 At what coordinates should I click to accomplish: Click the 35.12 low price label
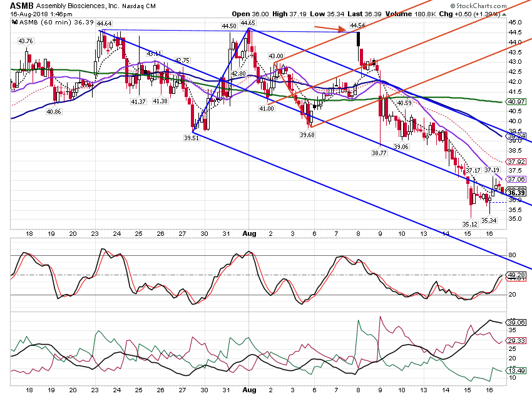coord(470,224)
